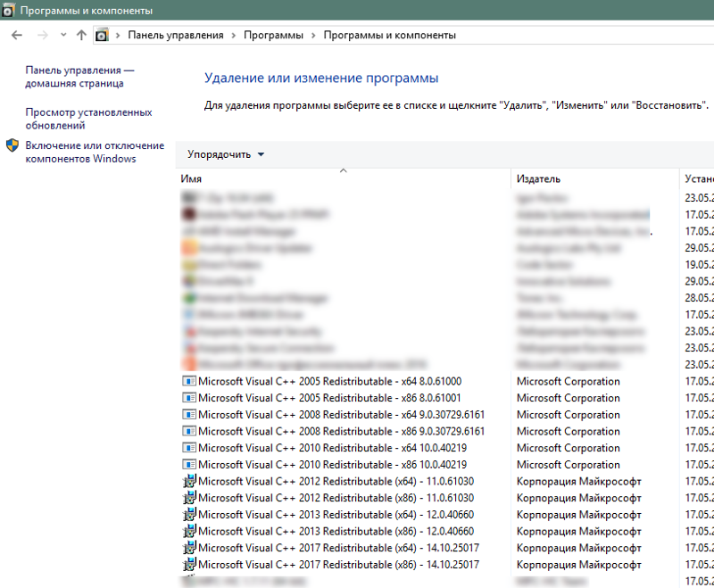The height and width of the screenshot is (588, 714).
Task: Click installer icon of Visual C++ 2017 (x64)
Action: click(x=189, y=548)
